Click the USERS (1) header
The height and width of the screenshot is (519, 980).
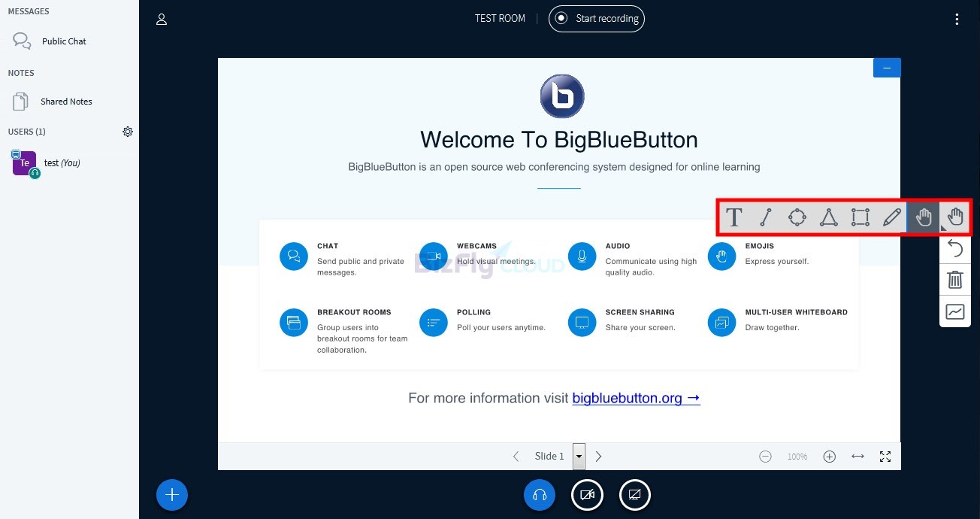pos(27,132)
